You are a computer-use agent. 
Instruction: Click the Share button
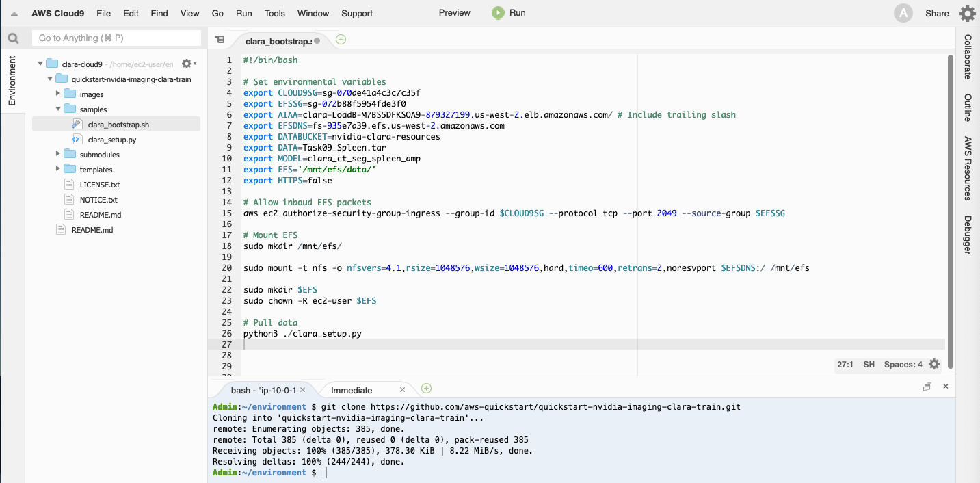pyautogui.click(x=937, y=13)
